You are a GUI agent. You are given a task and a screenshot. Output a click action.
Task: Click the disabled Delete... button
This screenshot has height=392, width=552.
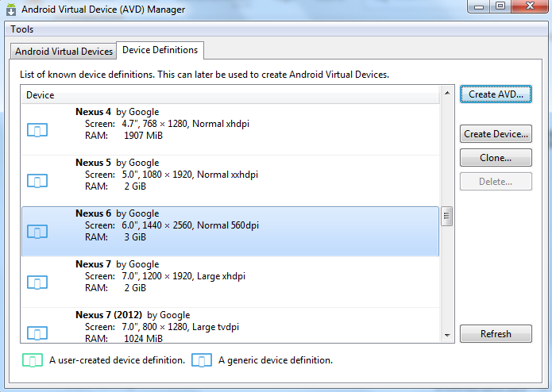click(x=496, y=182)
